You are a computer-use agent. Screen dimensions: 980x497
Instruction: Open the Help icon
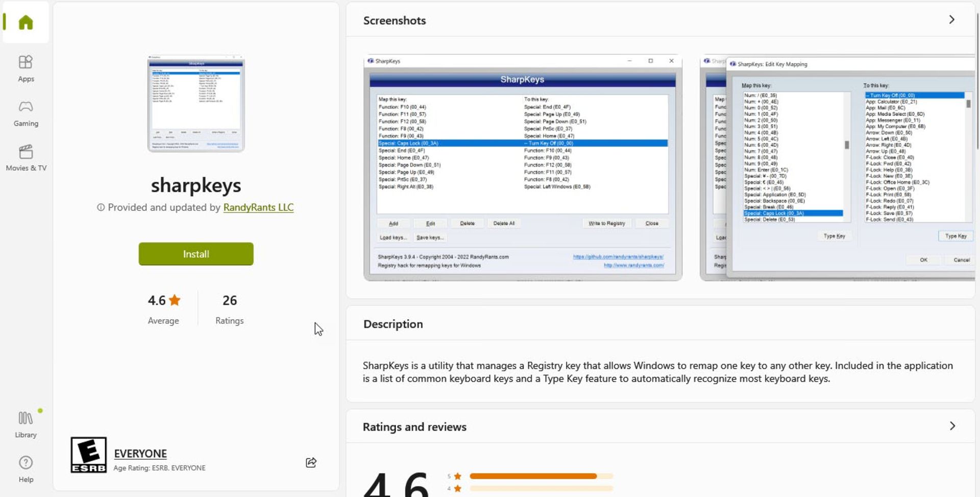point(26,468)
